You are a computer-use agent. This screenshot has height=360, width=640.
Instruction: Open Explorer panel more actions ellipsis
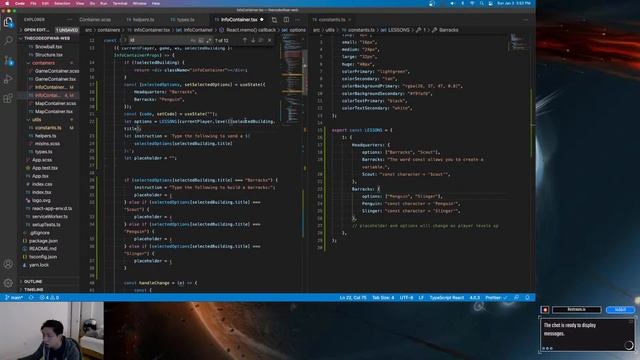tap(69, 20)
